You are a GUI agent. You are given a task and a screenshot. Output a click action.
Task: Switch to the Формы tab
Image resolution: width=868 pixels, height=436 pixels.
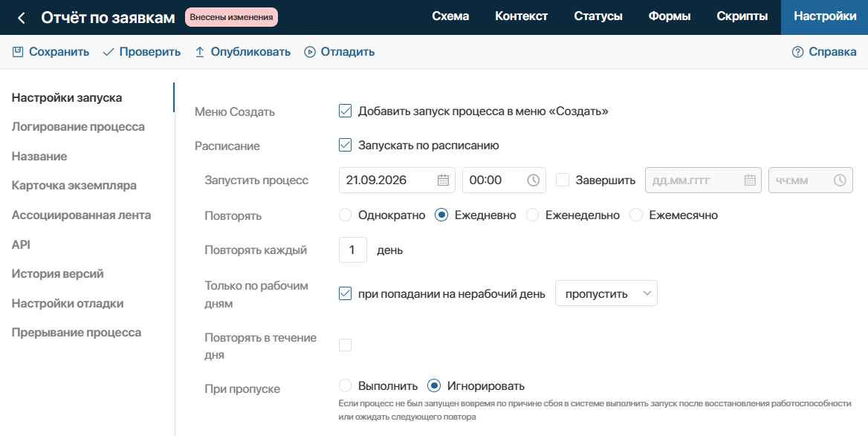coord(670,16)
